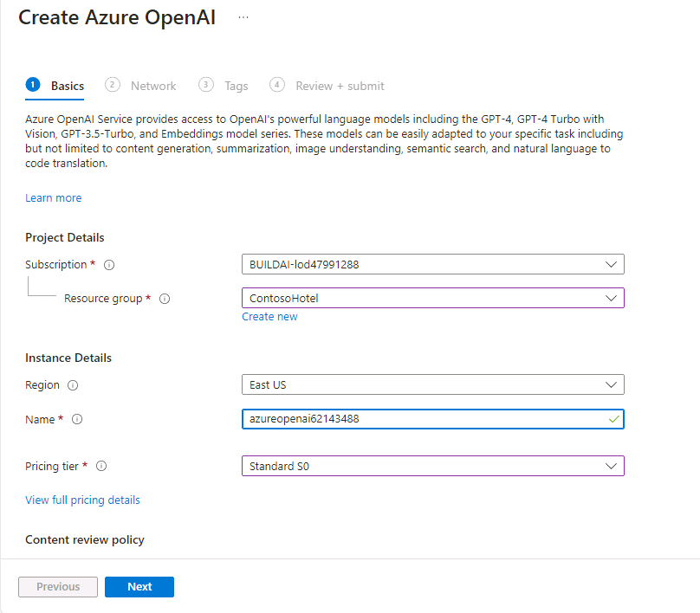
Task: Show info tooltip for Region
Action: pyautogui.click(x=73, y=385)
